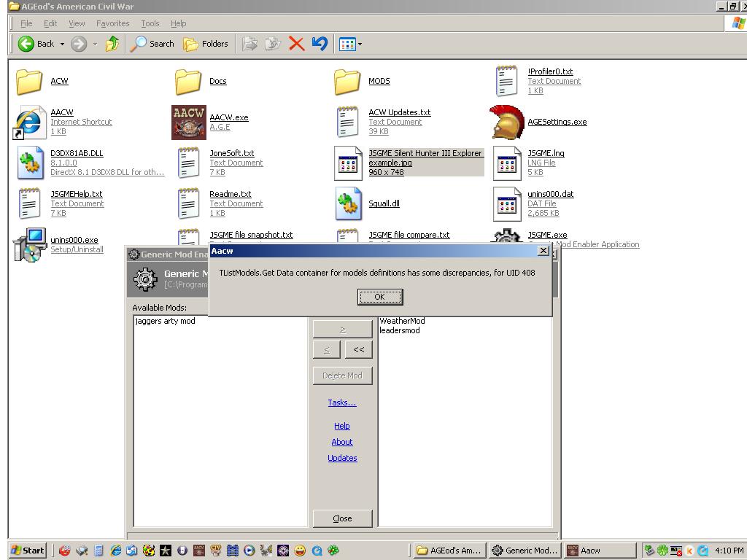Screen dimensions: 747x560
Task: Open the Views dropdown in toolbar
Action: 350,44
